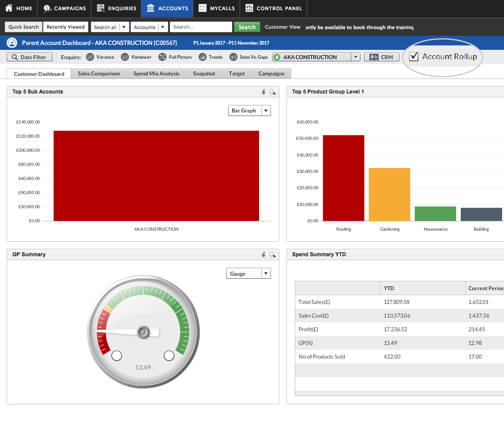Screen dimensions: 504x430
Task: Switch to the Snapshot tab
Action: [204, 74]
